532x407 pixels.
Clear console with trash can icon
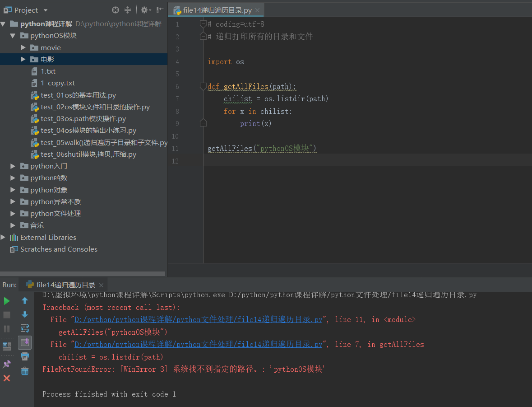pyautogui.click(x=25, y=371)
